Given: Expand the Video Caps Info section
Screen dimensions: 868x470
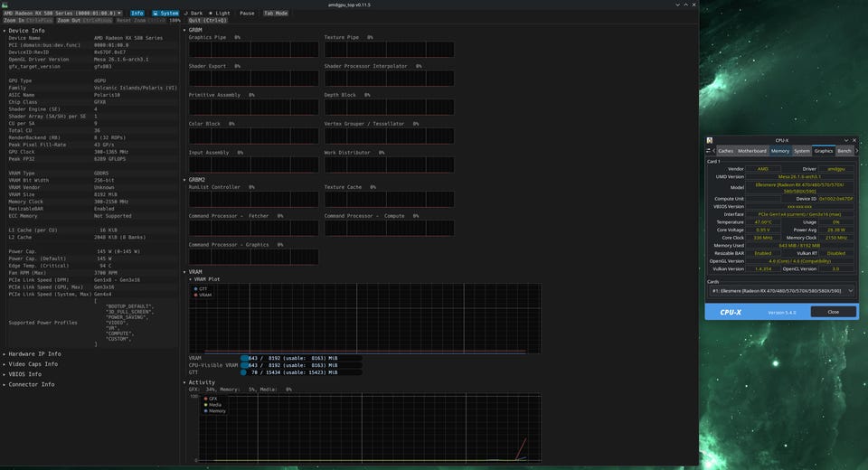Looking at the screenshot, I should click(x=31, y=364).
